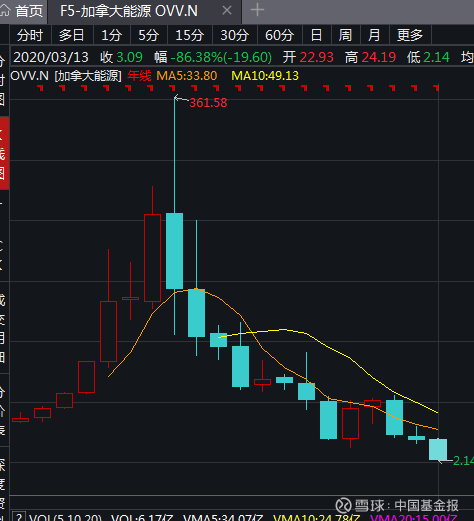Image resolution: width=474 pixels, height=521 pixels.
Task: Select the 1分 period
Action: [111, 35]
